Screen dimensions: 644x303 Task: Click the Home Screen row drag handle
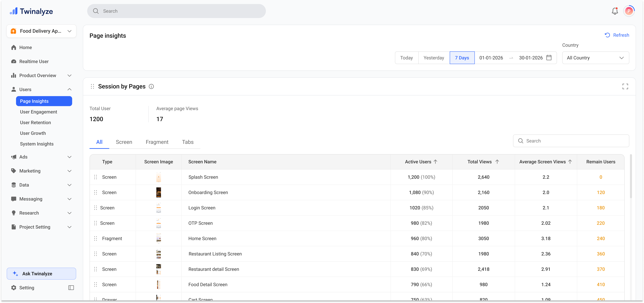[x=96, y=239]
